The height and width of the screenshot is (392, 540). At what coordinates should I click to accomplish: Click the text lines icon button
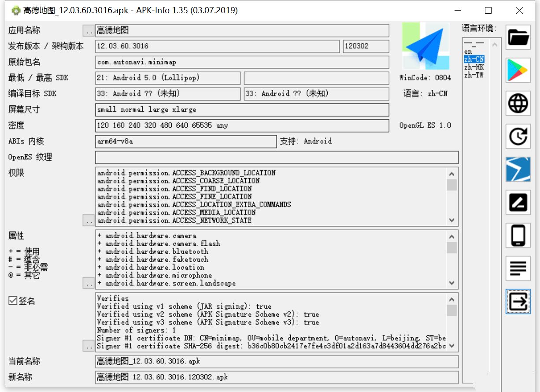tap(518, 268)
